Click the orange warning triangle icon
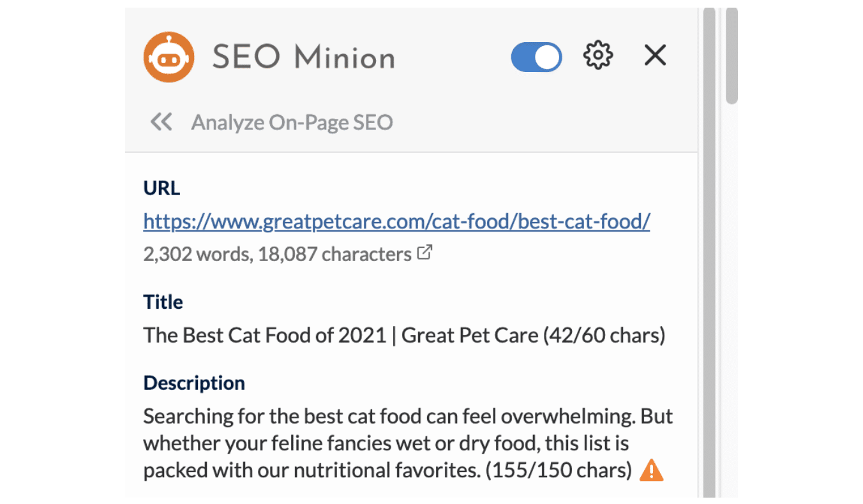863x504 pixels. (651, 470)
